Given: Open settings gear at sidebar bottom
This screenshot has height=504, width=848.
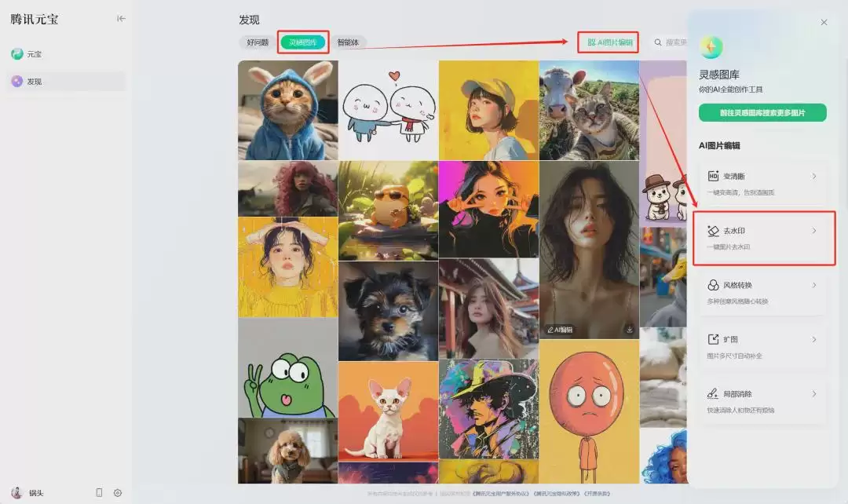Looking at the screenshot, I should [x=117, y=493].
